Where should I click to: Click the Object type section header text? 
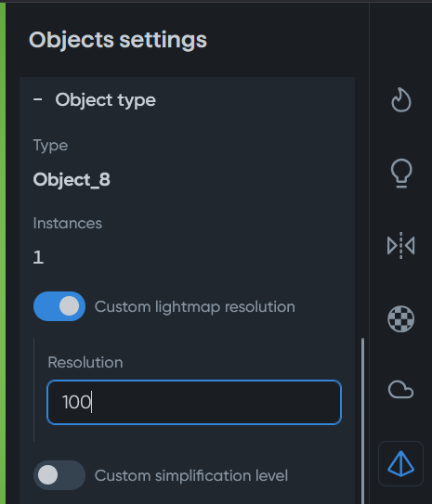(106, 100)
